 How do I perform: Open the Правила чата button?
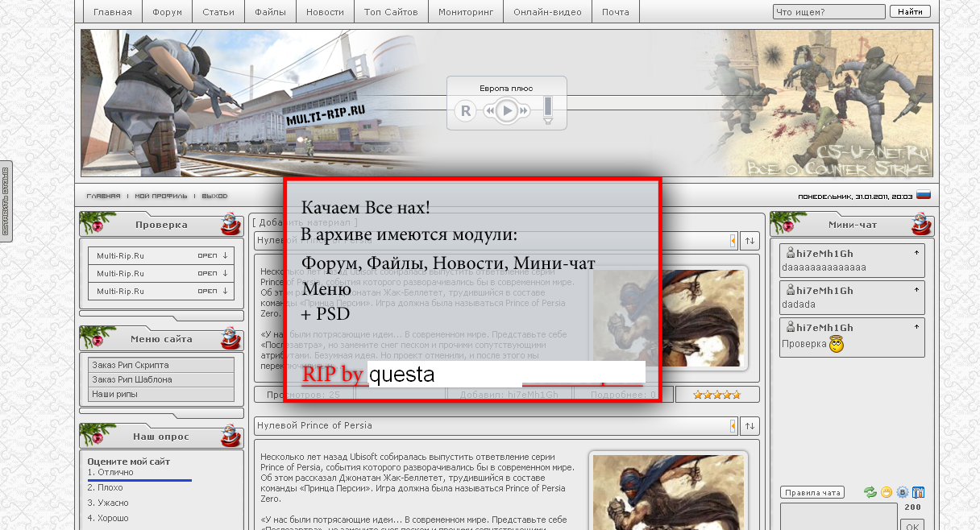click(812, 493)
